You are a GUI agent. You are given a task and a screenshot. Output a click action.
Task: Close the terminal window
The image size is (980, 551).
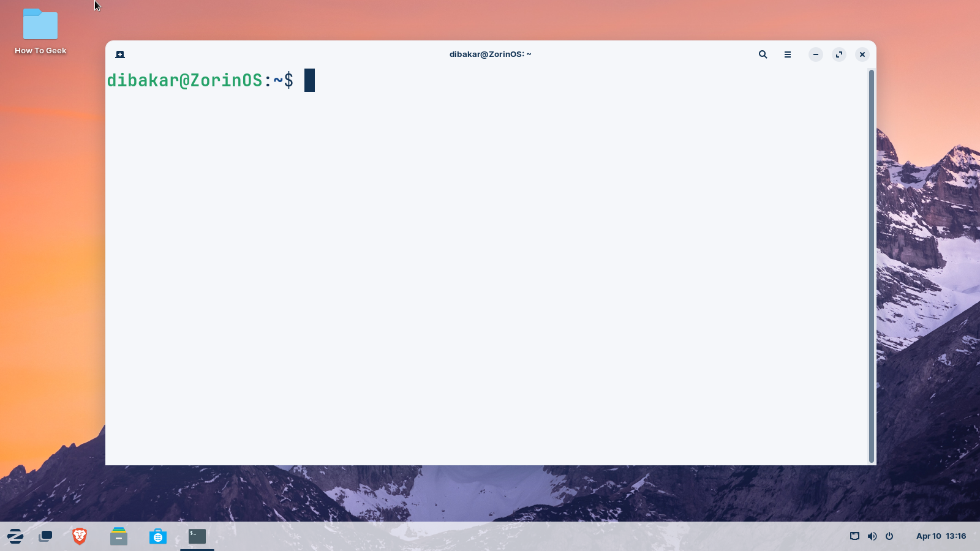(862, 54)
